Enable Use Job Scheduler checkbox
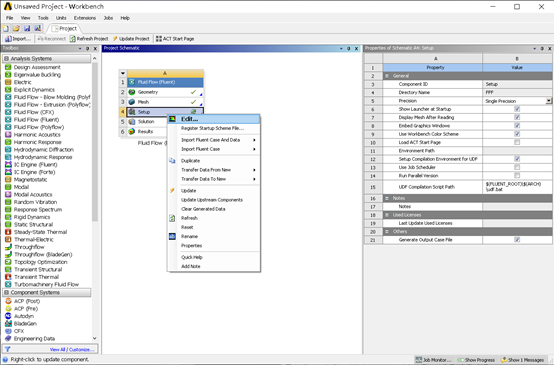The image size is (554, 365). coord(517,167)
